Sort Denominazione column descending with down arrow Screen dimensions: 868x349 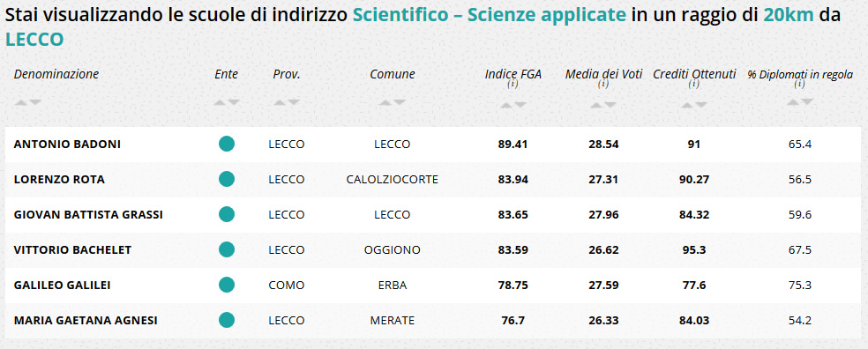coord(35,102)
